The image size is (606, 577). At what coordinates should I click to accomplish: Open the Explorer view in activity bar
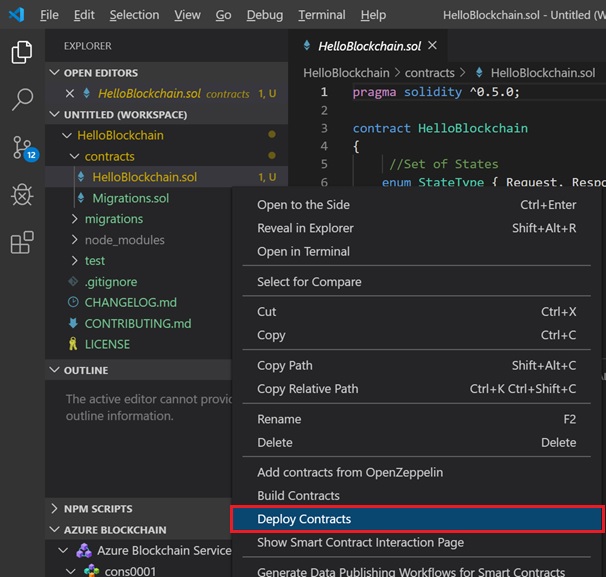pyautogui.click(x=22, y=52)
